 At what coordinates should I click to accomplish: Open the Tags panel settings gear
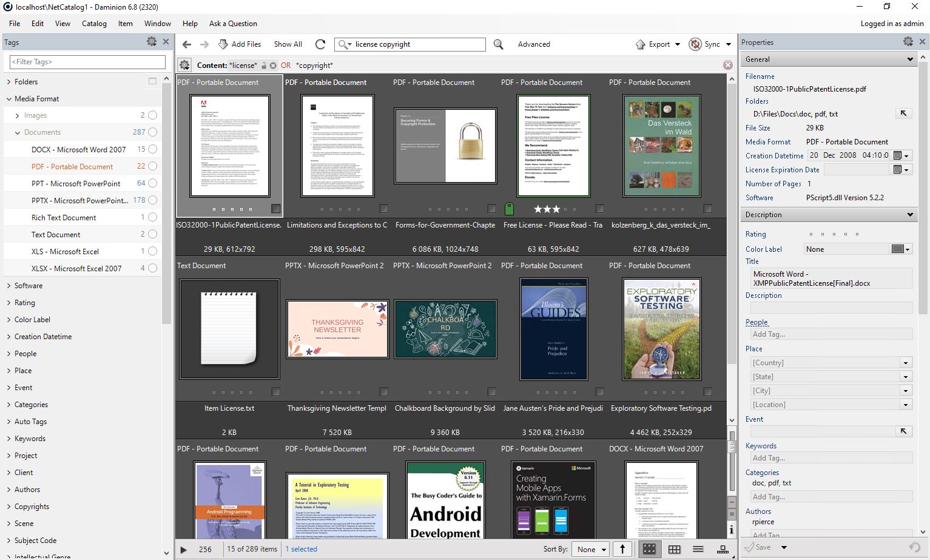click(152, 42)
